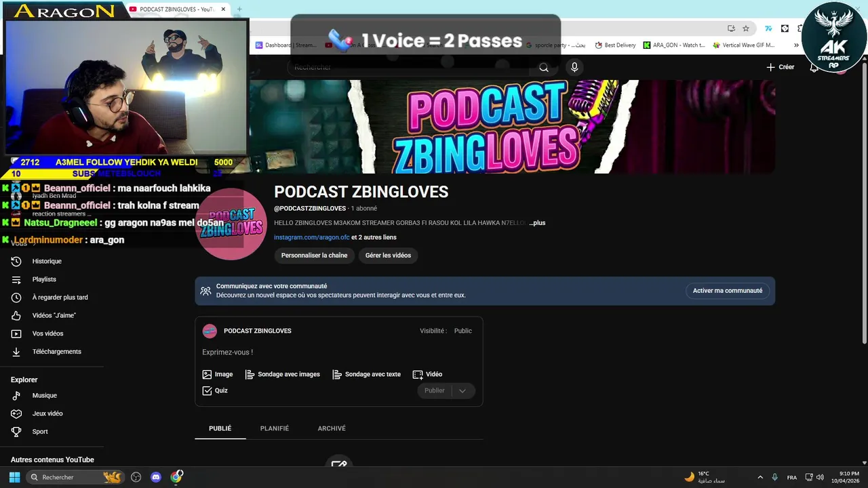The width and height of the screenshot is (868, 488).
Task: Add a Vidéo to the community post
Action: (427, 374)
